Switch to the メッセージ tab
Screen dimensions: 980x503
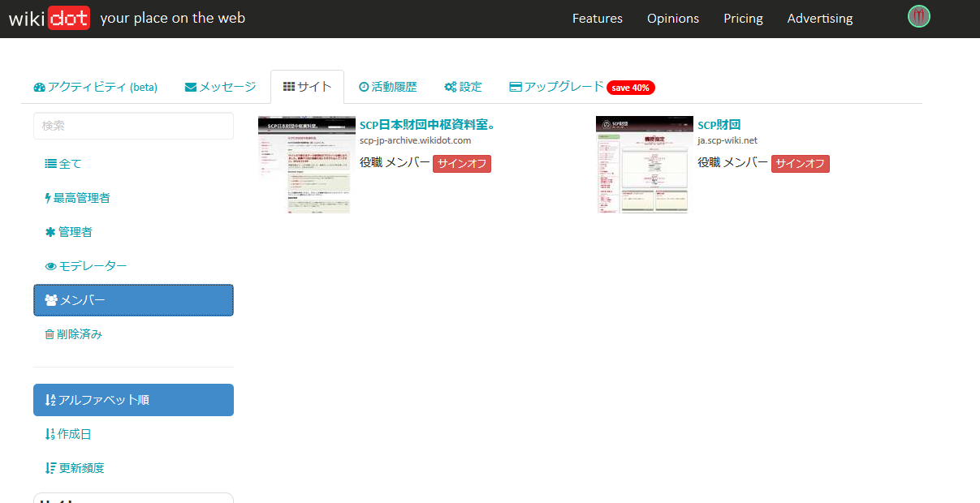[220, 87]
